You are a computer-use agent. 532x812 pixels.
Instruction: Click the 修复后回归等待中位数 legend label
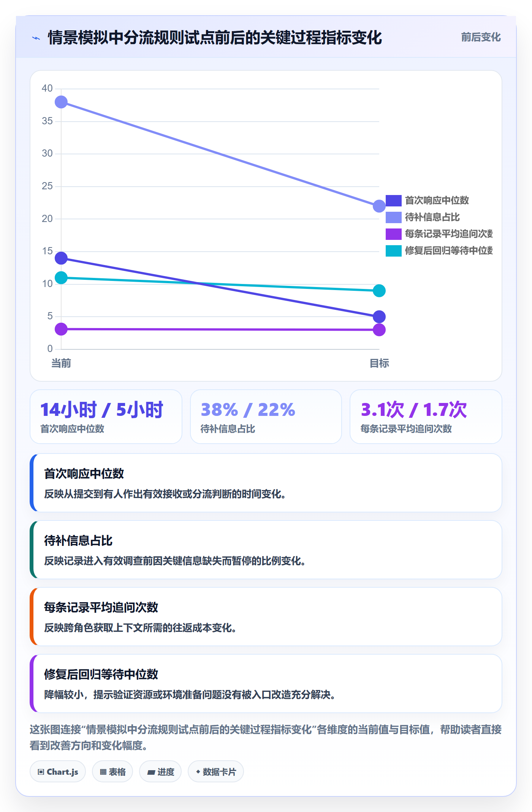(448, 251)
